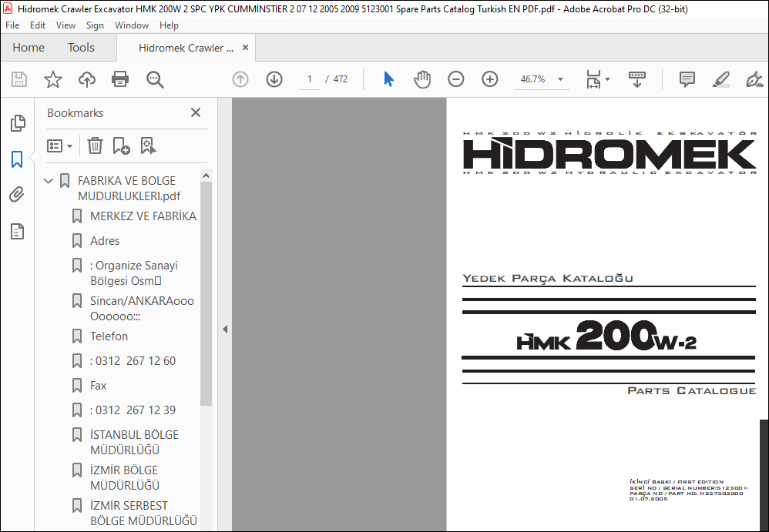The image size is (769, 532).
Task: Close the Bookmarks panel
Action: [x=196, y=112]
